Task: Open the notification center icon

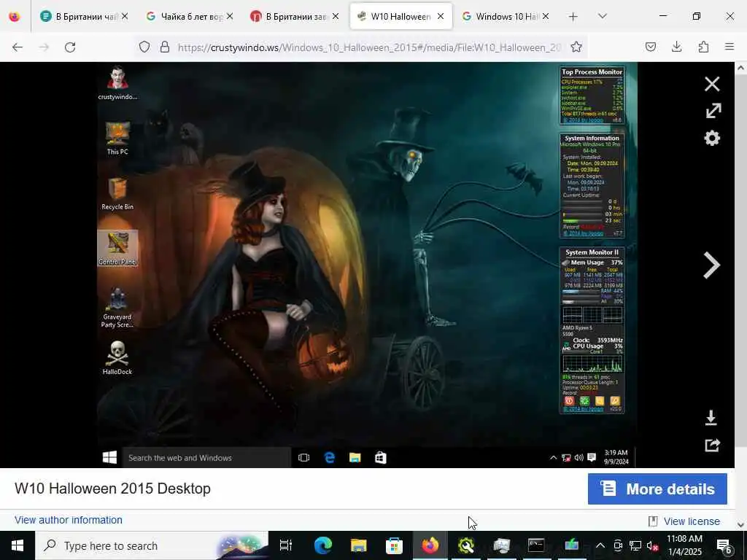Action: click(x=724, y=545)
